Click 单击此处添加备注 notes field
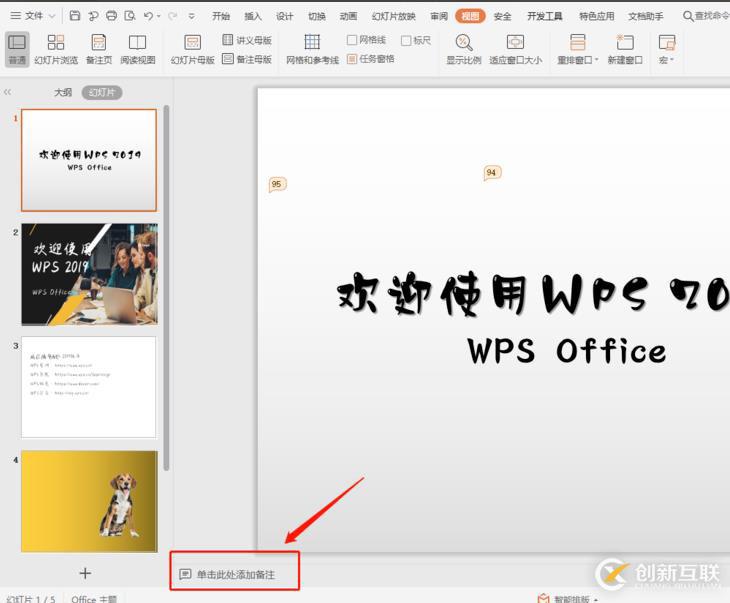This screenshot has height=603, width=730. click(x=235, y=575)
